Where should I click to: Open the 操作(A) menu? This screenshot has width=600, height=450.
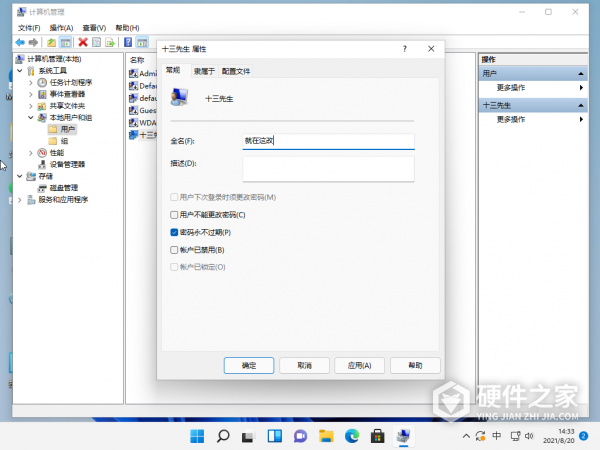[x=61, y=28]
